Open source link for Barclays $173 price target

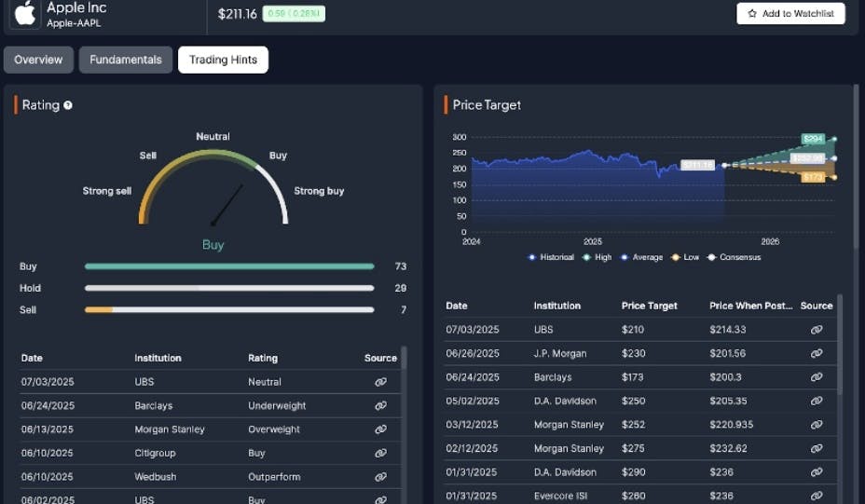pyautogui.click(x=817, y=377)
